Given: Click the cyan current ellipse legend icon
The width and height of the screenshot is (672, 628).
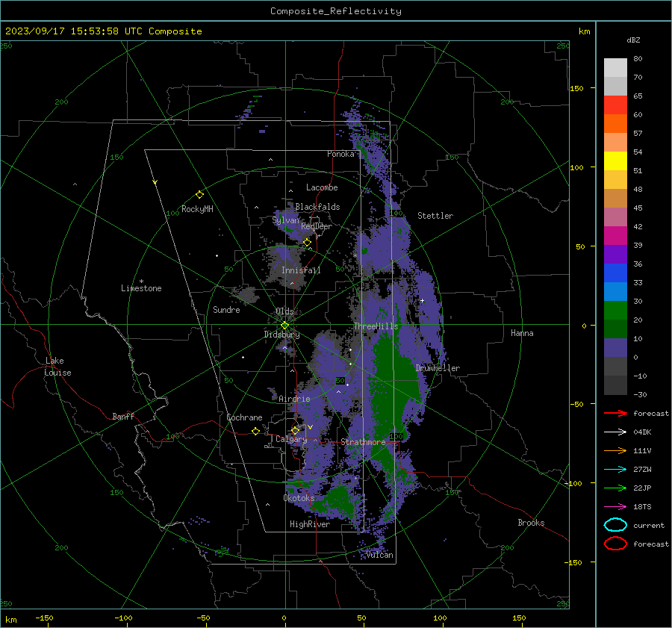Looking at the screenshot, I should coord(615,525).
